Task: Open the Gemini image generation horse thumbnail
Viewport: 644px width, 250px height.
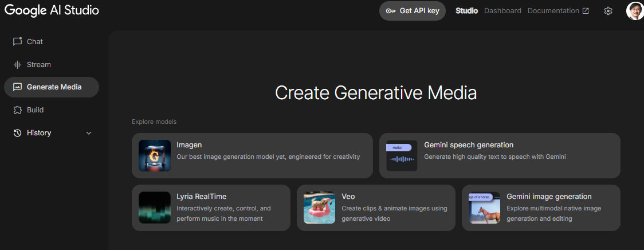Action: tap(485, 208)
